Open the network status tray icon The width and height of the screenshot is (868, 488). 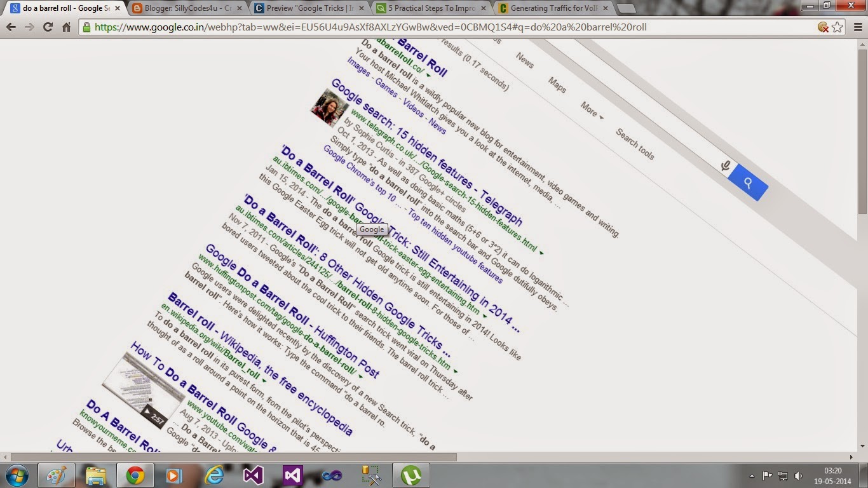783,475
